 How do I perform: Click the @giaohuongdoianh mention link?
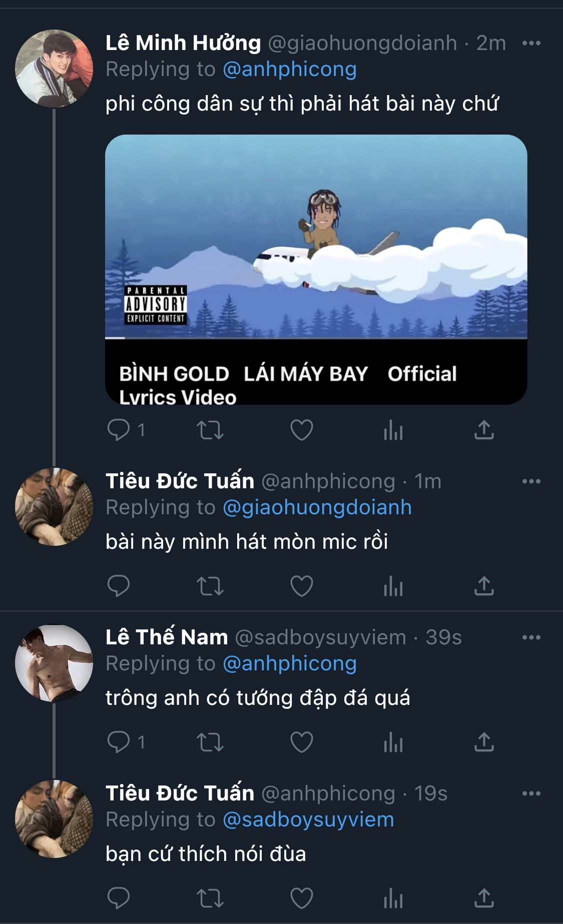coord(317,507)
